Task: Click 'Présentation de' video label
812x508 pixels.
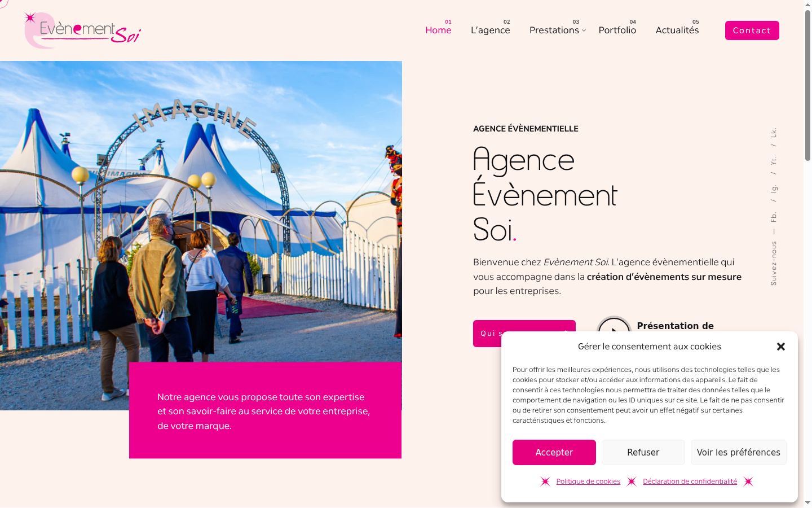Action: click(675, 326)
